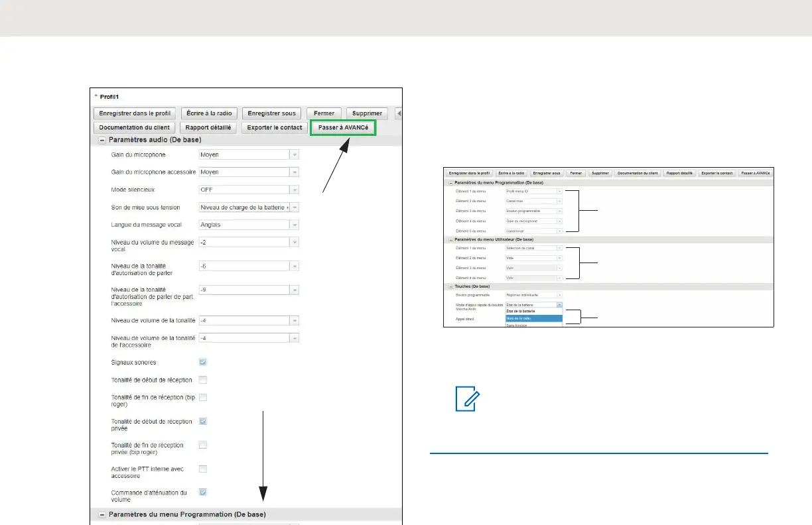The height and width of the screenshot is (525, 812).
Task: Collapse the Touches (De base) section
Action: [450, 286]
